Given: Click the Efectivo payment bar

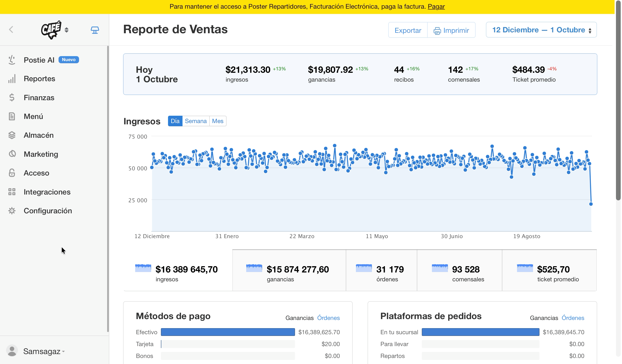Looking at the screenshot, I should pyautogui.click(x=228, y=332).
